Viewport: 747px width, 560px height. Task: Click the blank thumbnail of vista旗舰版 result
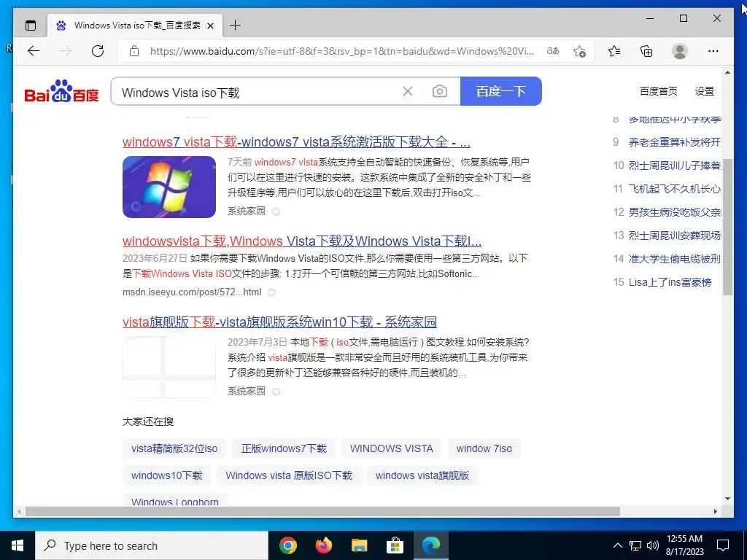point(169,367)
